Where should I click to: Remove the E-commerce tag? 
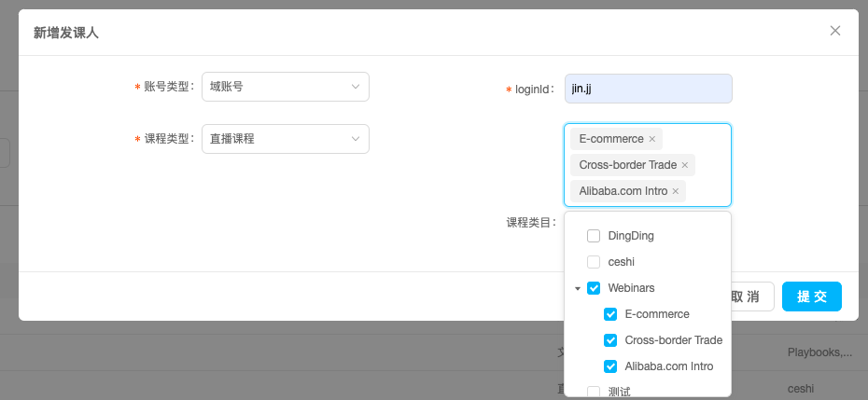(652, 139)
